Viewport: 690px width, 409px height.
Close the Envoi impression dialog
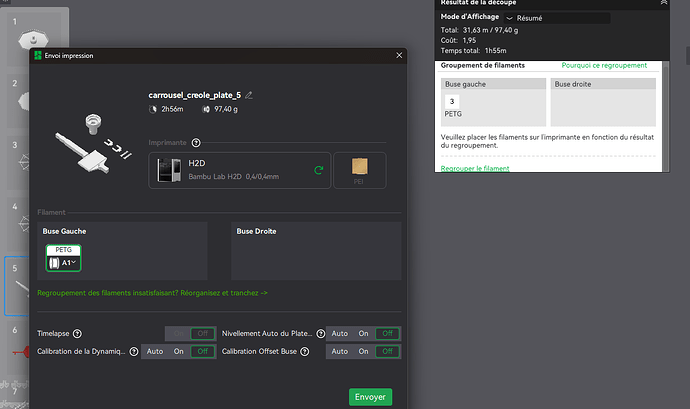tap(399, 55)
